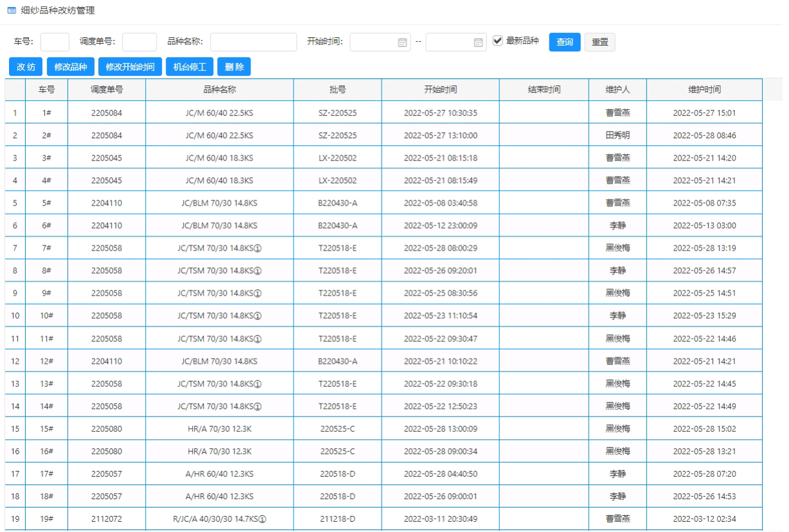Click batch LX-220502 in row 3#
789x532 pixels.
coord(337,157)
